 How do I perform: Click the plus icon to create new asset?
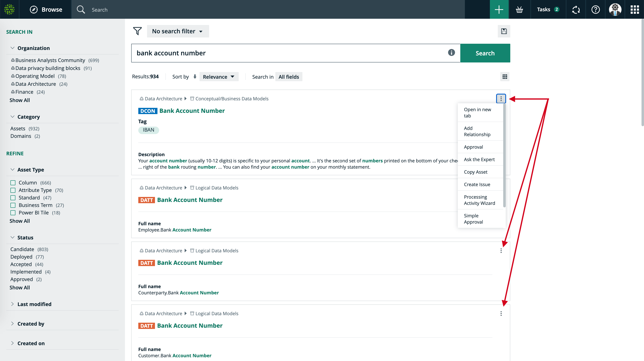click(x=499, y=10)
